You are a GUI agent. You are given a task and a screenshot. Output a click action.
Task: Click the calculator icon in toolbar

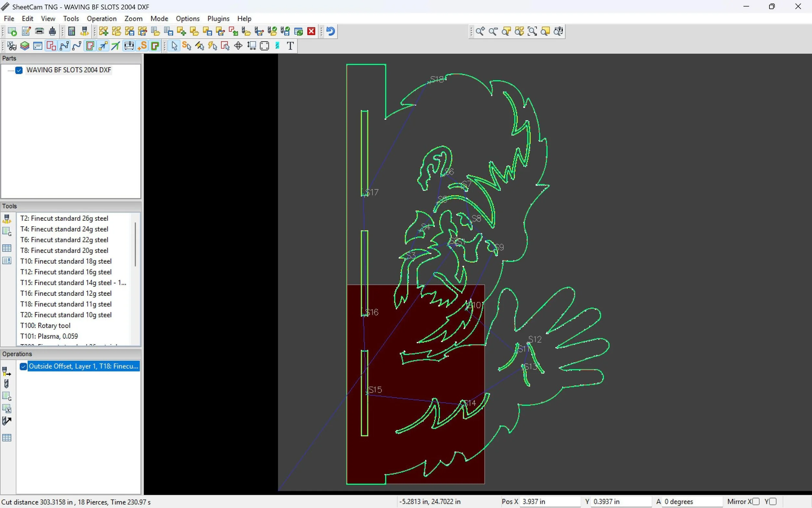(71, 32)
